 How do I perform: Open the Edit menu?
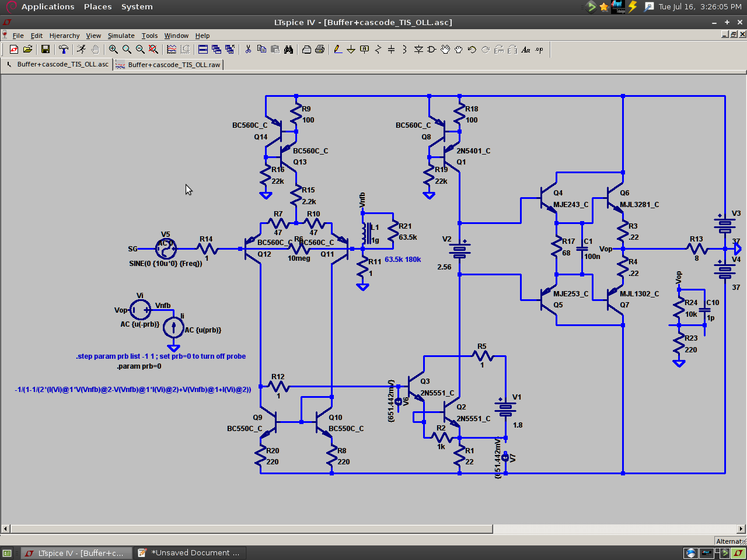tap(36, 36)
